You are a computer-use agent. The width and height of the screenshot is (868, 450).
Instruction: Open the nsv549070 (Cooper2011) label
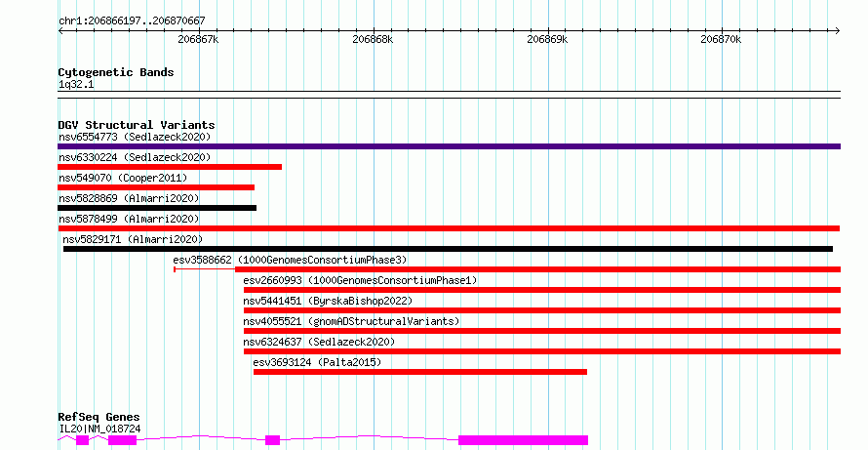coord(123,178)
